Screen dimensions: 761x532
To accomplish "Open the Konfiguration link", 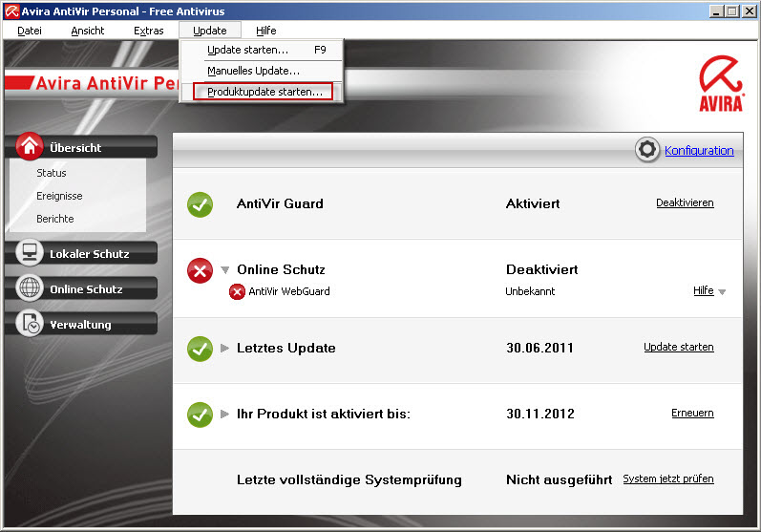I will click(699, 151).
